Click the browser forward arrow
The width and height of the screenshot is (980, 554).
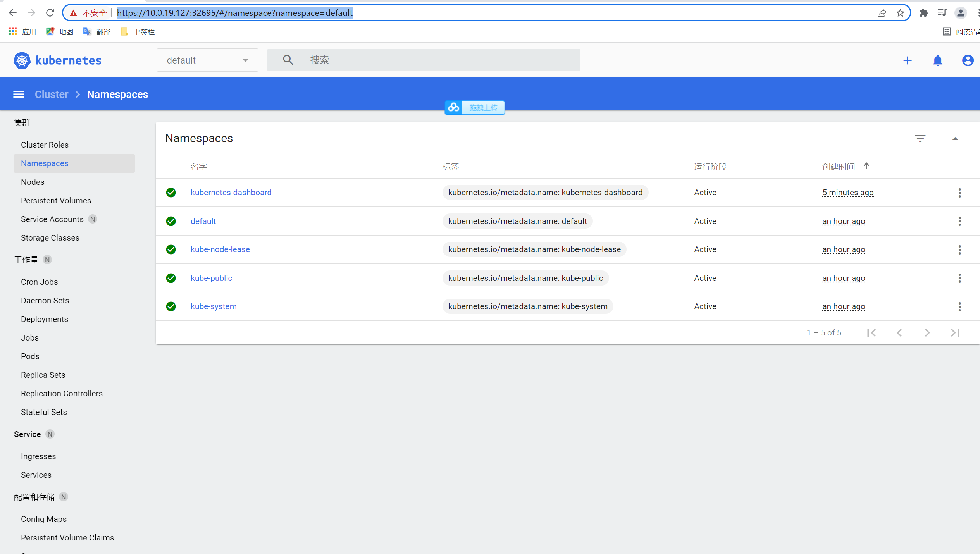pyautogui.click(x=31, y=13)
